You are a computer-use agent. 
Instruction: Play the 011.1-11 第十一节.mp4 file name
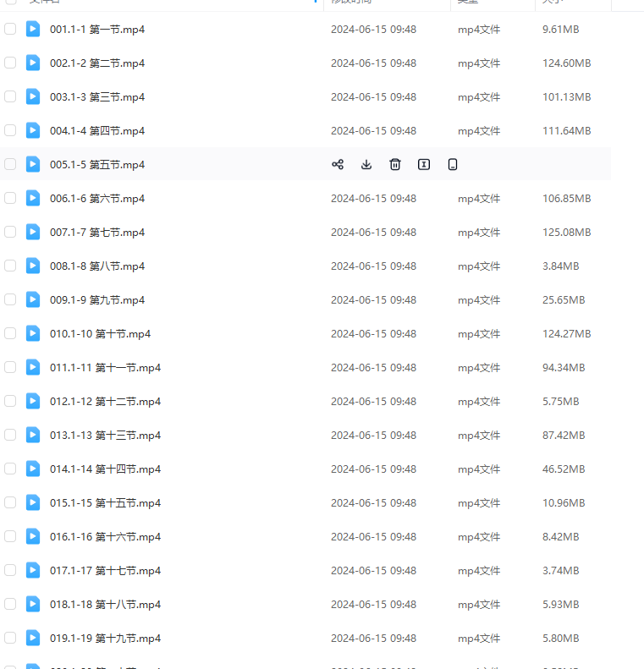105,368
